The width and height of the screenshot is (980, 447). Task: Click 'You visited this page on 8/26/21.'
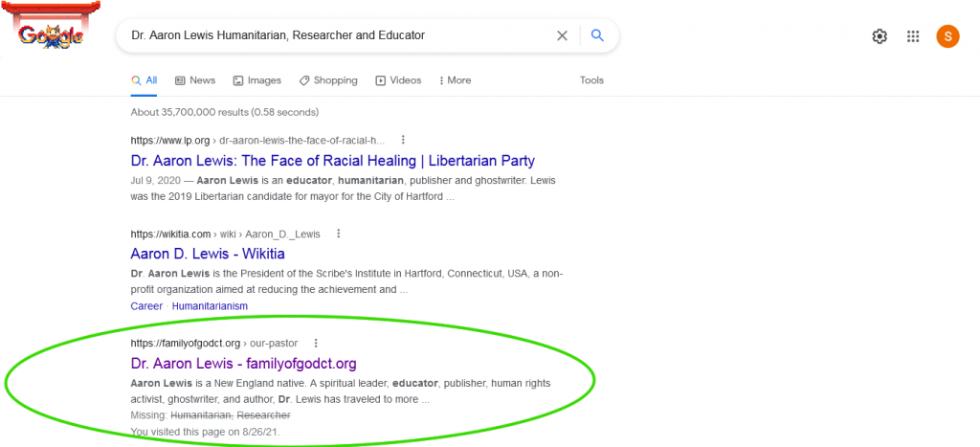click(205, 432)
